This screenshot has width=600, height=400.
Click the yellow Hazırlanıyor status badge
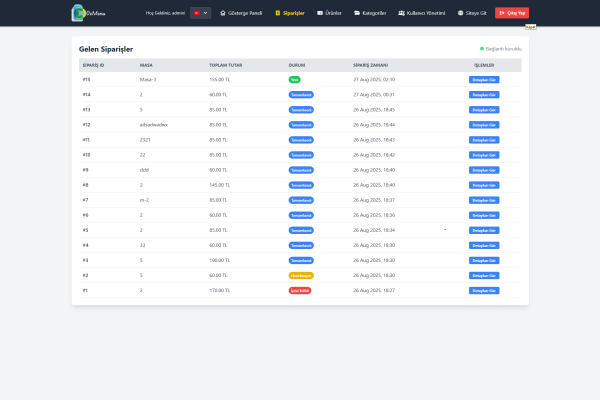coord(301,275)
